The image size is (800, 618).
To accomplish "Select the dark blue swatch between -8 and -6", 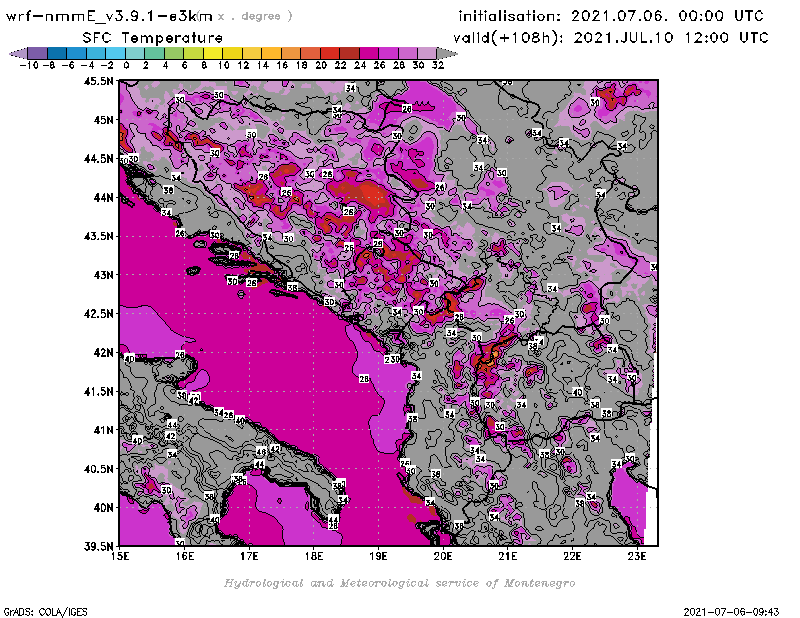I will click(57, 53).
